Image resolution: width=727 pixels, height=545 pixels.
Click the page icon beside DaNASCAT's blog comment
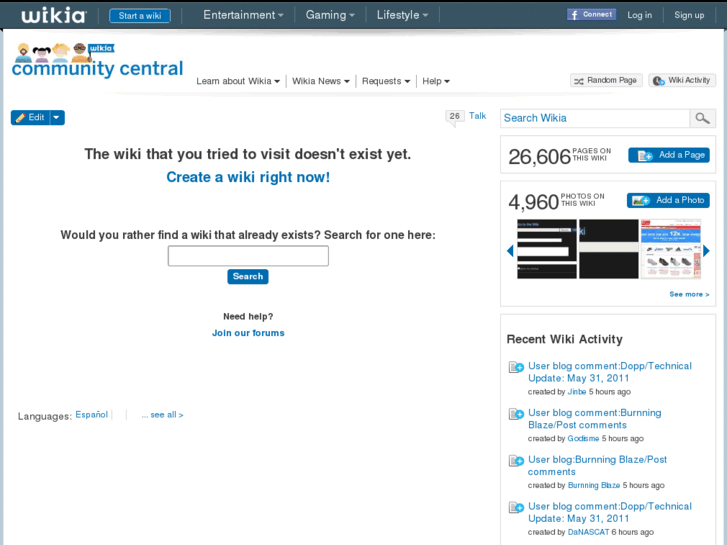[x=516, y=507]
